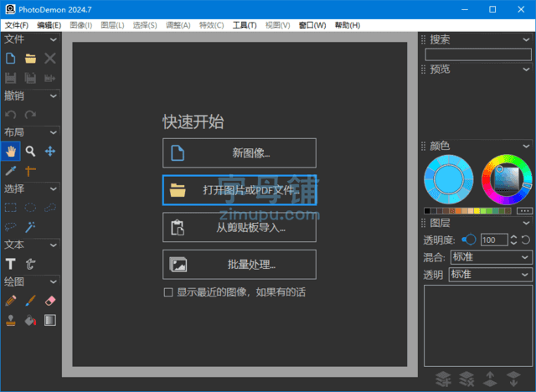536x392 pixels.
Task: Open the 编辑(E) menu
Action: click(x=49, y=25)
